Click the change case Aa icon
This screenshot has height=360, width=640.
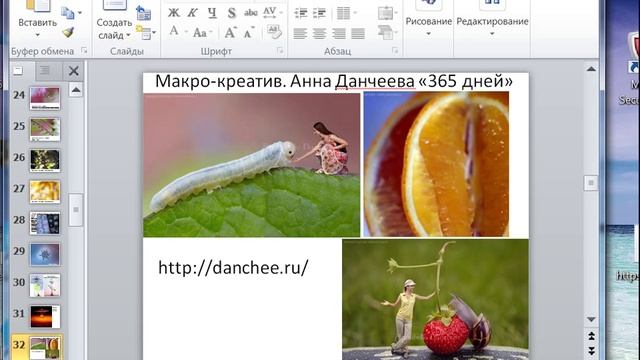click(200, 32)
